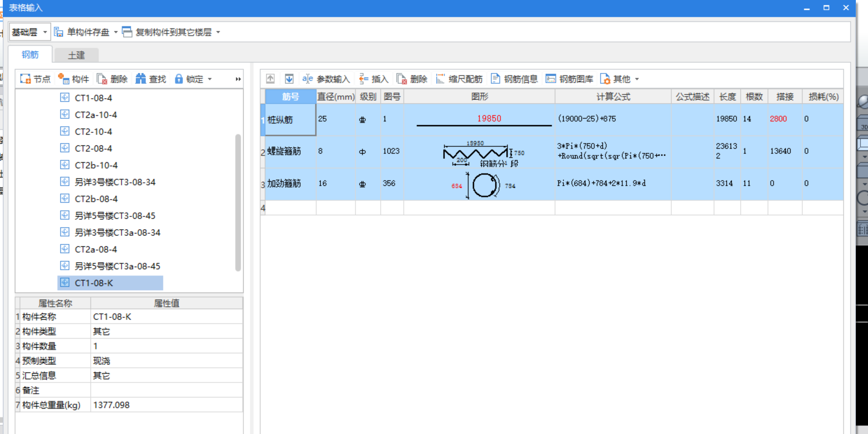Screen dimensions: 868x434
Task: Click the 其他 toolbar button
Action: click(615, 79)
